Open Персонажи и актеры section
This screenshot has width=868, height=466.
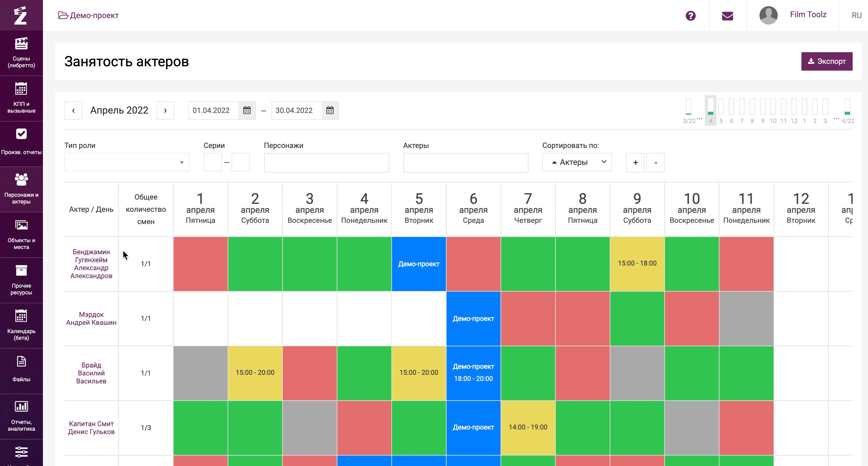pyautogui.click(x=21, y=189)
